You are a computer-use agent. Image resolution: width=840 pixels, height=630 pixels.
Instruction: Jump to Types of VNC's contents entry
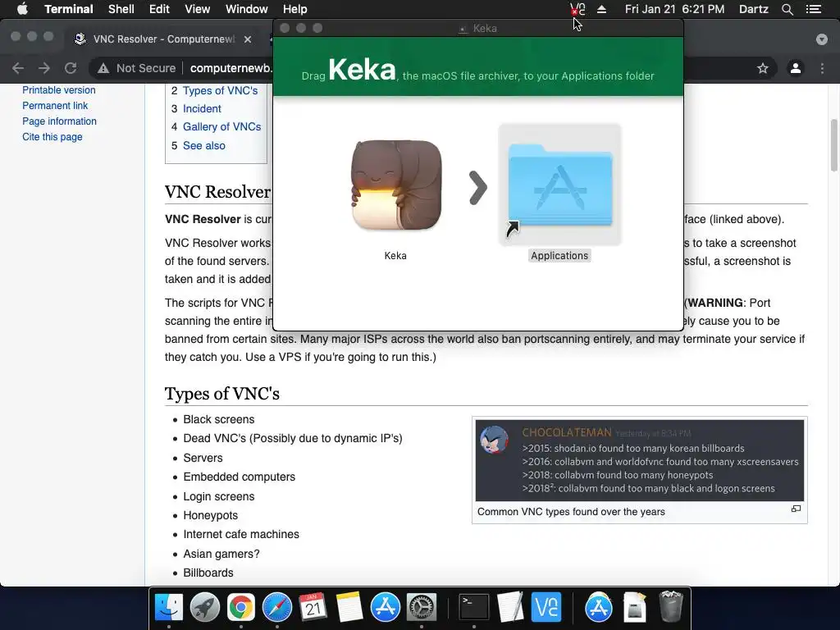(x=220, y=90)
